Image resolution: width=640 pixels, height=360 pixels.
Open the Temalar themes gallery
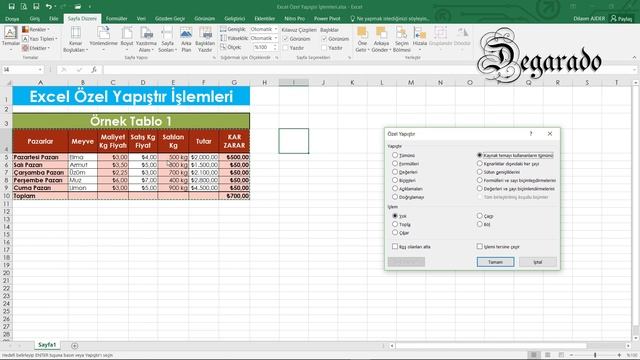point(10,37)
